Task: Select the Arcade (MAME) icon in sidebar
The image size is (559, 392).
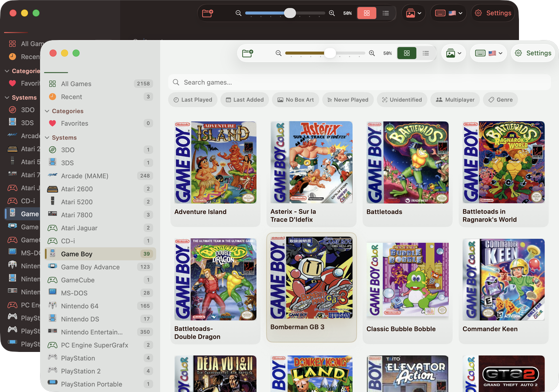Action: [53, 175]
